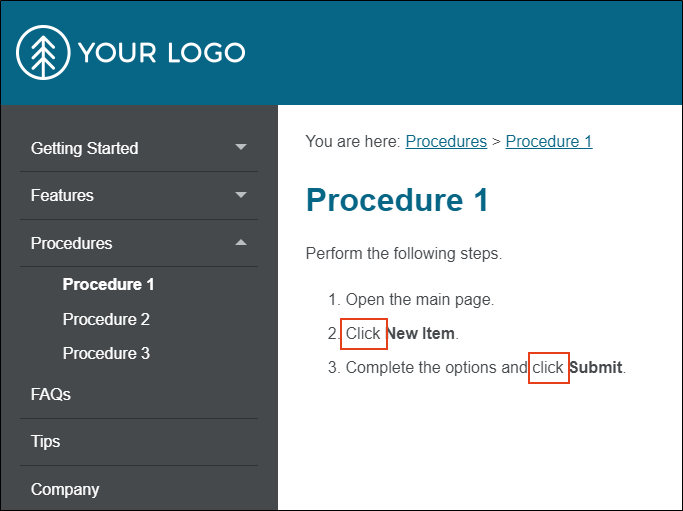Open Procedure 1 in the side menu
The image size is (683, 511).
[108, 284]
